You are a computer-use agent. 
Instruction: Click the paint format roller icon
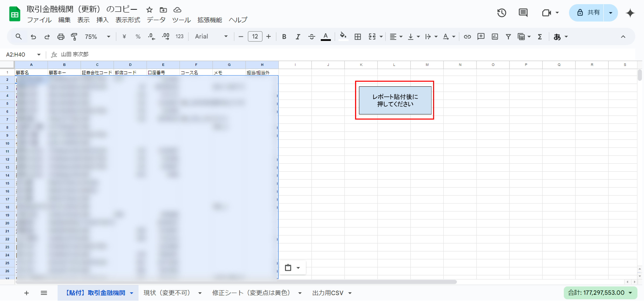pyautogui.click(x=74, y=37)
